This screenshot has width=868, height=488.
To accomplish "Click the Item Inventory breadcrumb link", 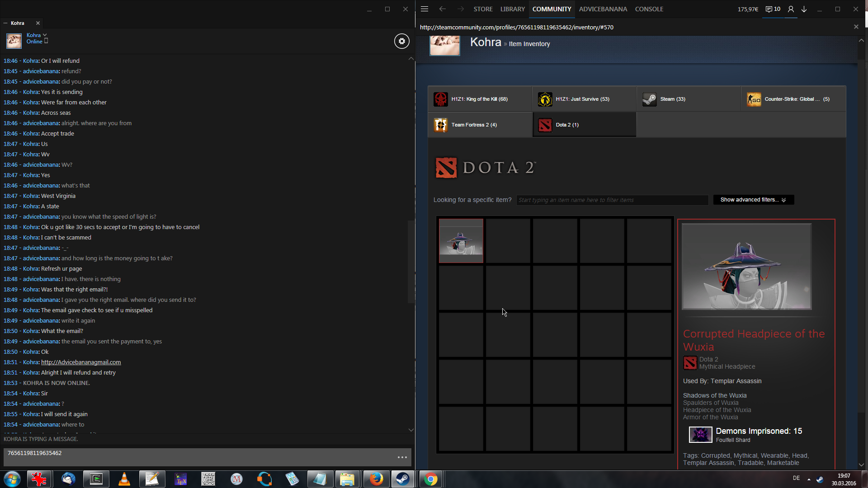I will tap(529, 44).
